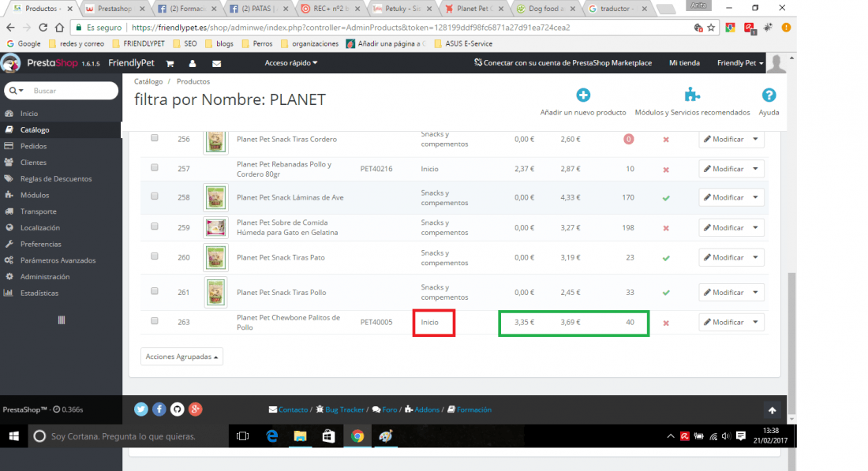Connect to PrestaShop Marketplace account link
This screenshot has width=868, height=471.
click(x=563, y=63)
